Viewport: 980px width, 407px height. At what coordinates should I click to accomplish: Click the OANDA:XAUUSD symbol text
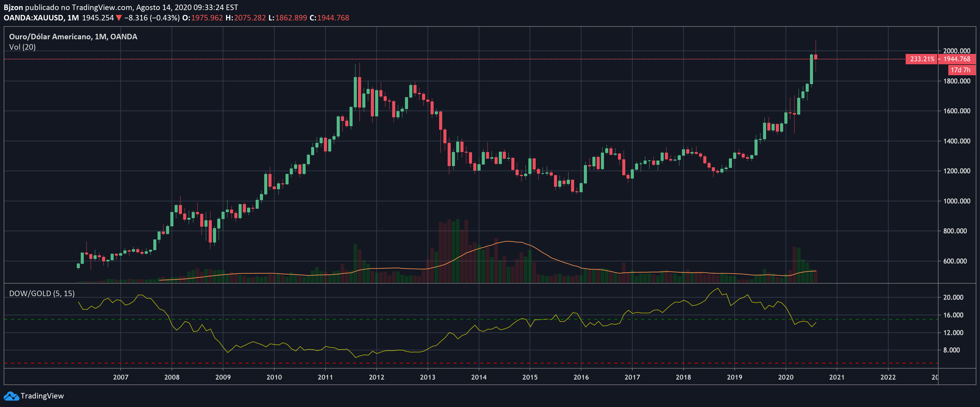[x=33, y=18]
